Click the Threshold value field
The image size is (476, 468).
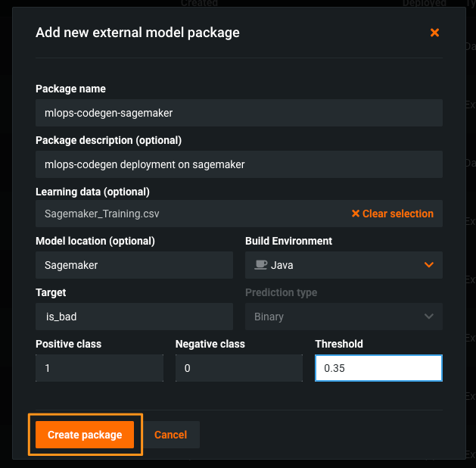click(x=378, y=368)
